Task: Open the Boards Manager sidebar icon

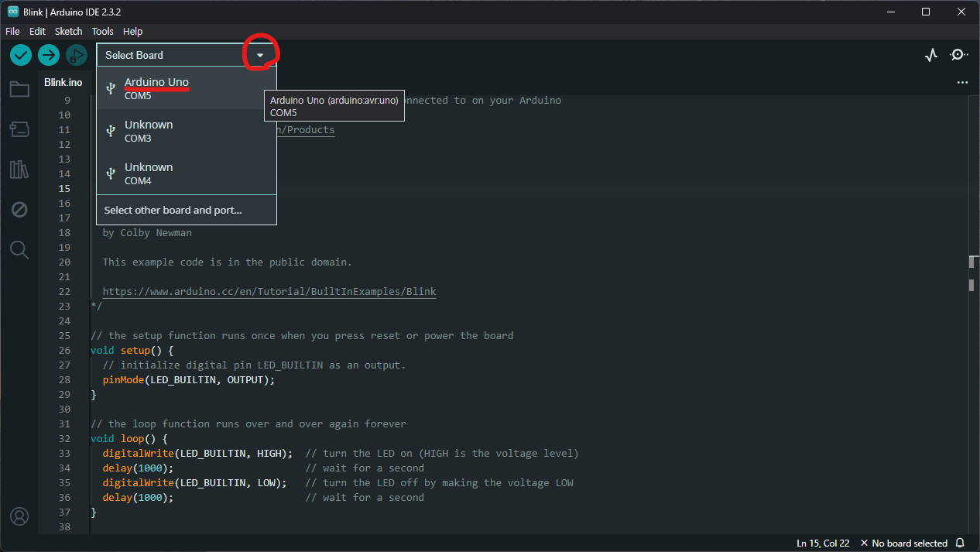Action: click(19, 129)
